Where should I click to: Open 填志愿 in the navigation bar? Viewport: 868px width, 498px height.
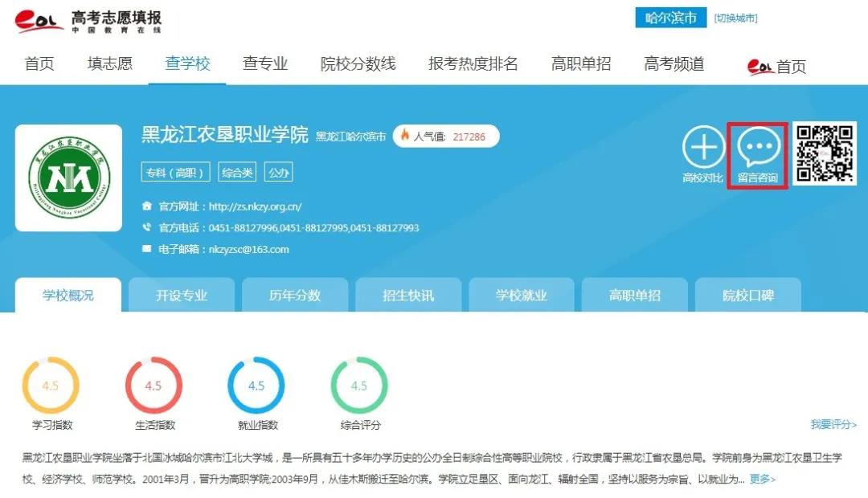[x=110, y=63]
